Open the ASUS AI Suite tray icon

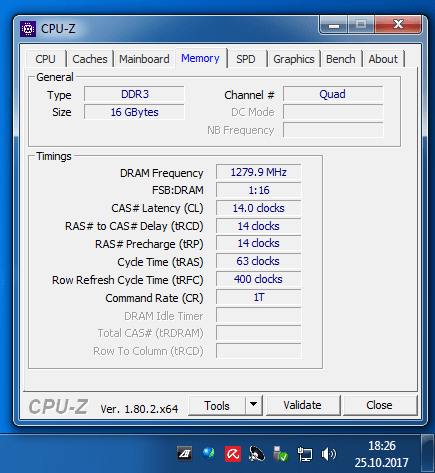184,454
